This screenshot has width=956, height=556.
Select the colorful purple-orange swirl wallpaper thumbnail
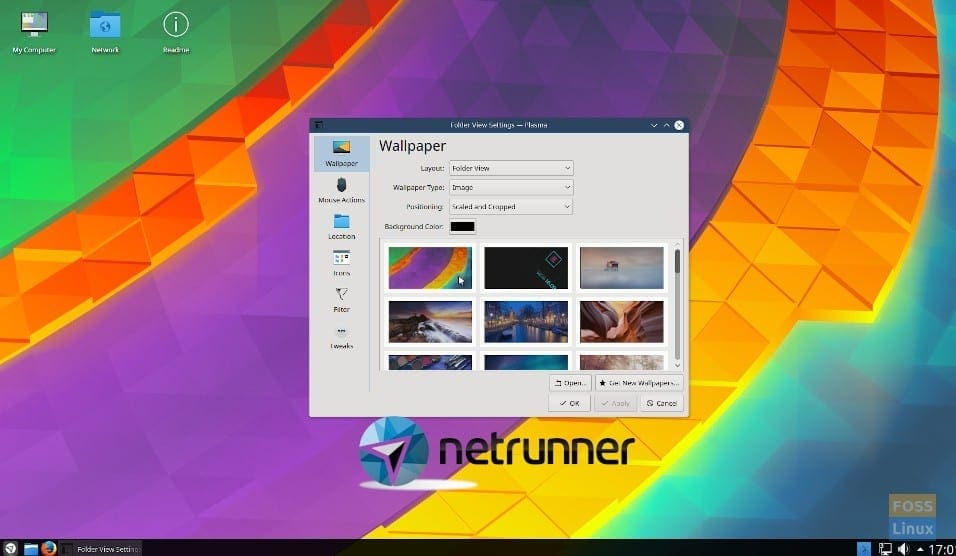(430, 268)
